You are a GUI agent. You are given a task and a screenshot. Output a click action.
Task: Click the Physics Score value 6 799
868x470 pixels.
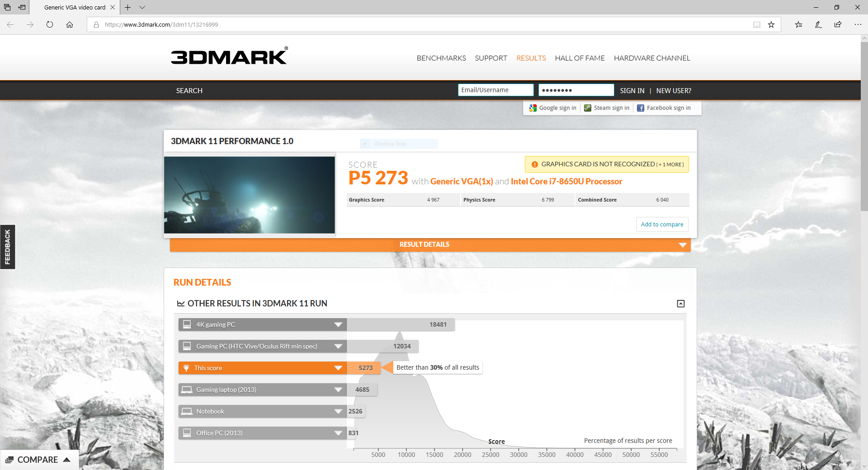pyautogui.click(x=548, y=200)
